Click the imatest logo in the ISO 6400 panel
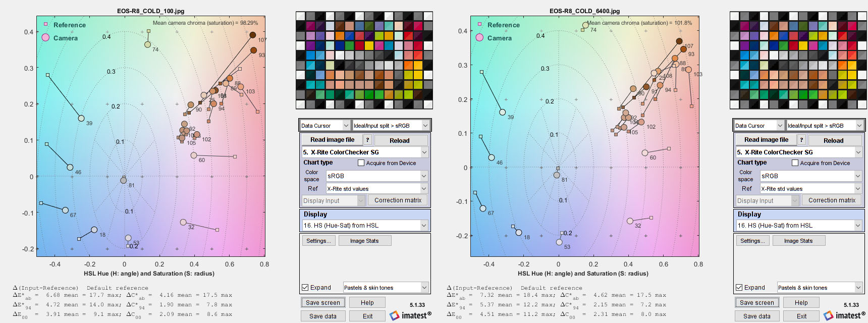868x323 pixels. tap(845, 315)
